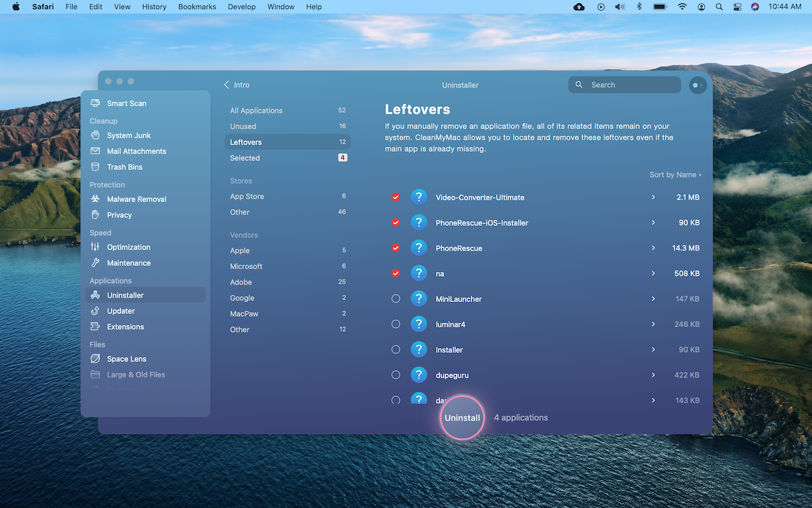Open the Develop menu
The image size is (812, 508).
242,7
